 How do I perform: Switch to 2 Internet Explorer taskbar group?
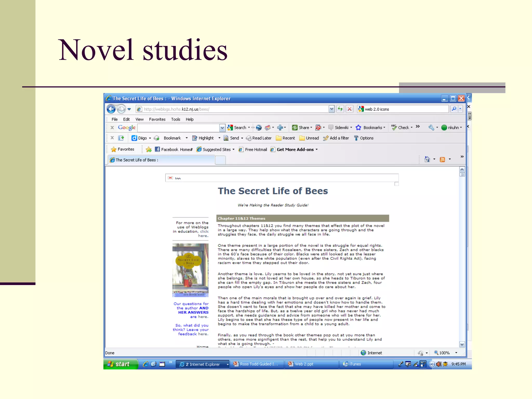tap(202, 364)
